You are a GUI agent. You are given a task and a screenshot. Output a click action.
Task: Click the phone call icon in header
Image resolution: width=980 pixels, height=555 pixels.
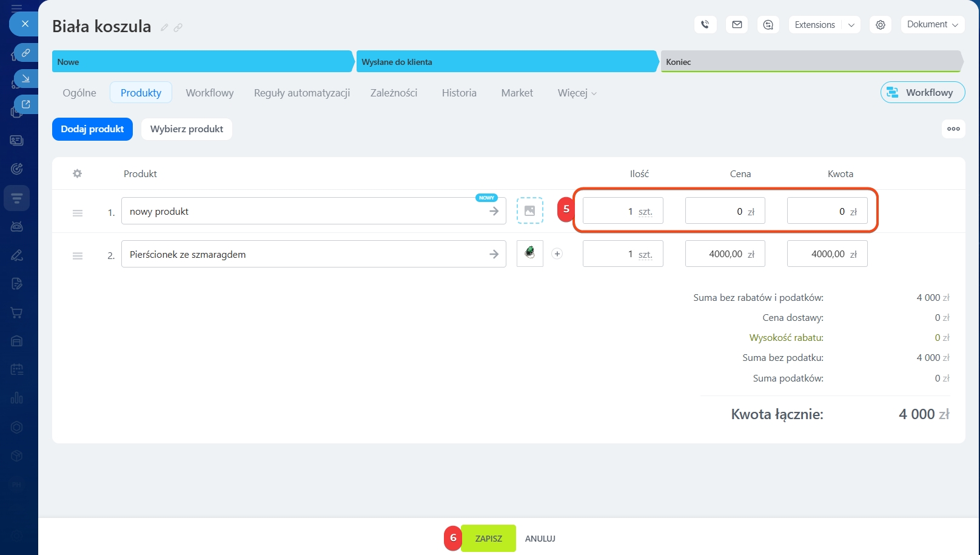pos(705,25)
